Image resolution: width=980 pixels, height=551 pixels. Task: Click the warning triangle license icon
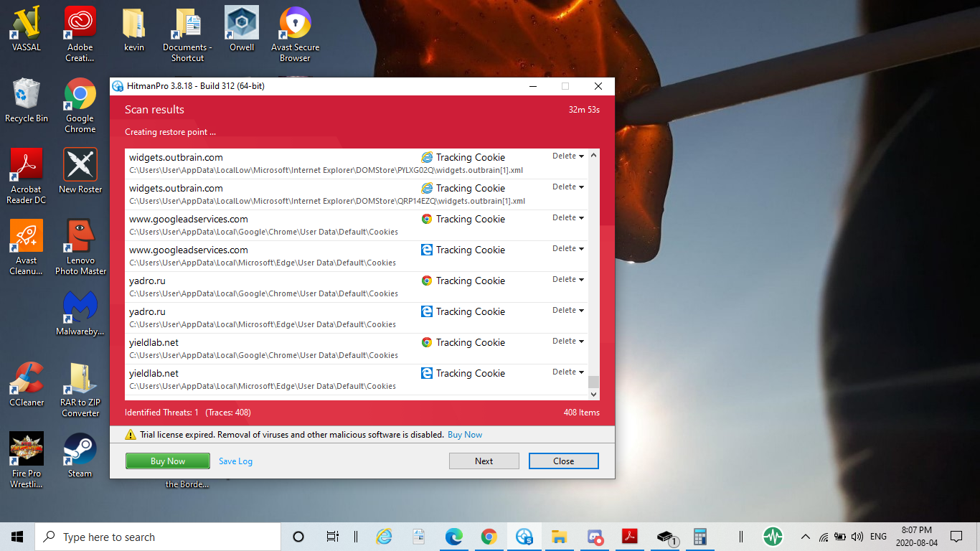pos(131,435)
